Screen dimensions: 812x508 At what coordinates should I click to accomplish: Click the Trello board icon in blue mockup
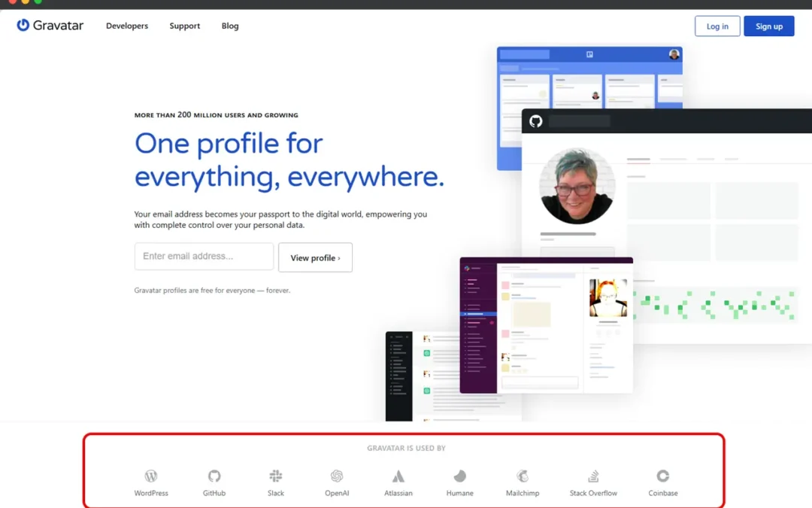coord(589,54)
